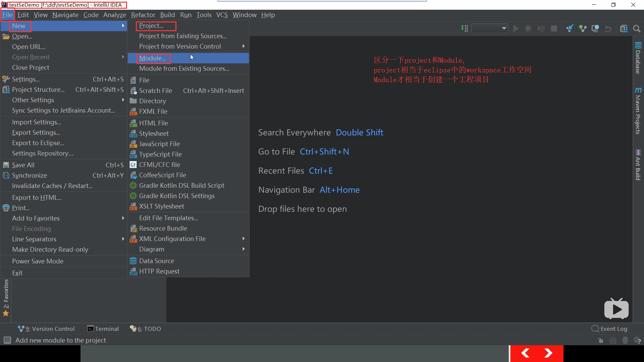The width and height of the screenshot is (644, 362).
Task: Toggle Power Save Mode
Action: [38, 261]
